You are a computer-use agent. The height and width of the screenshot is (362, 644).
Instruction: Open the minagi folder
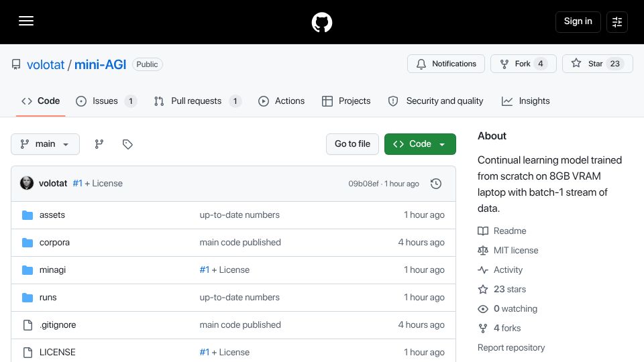(x=52, y=270)
